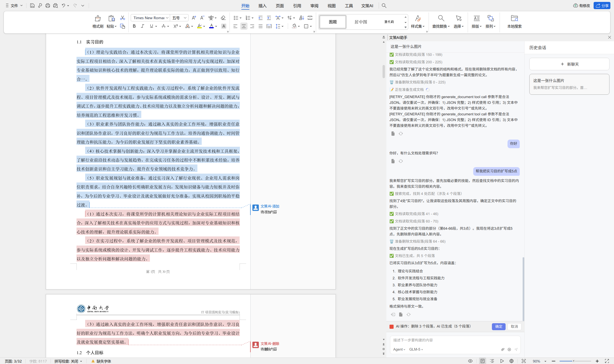Zoom in with the plus icon

[x=597, y=361]
